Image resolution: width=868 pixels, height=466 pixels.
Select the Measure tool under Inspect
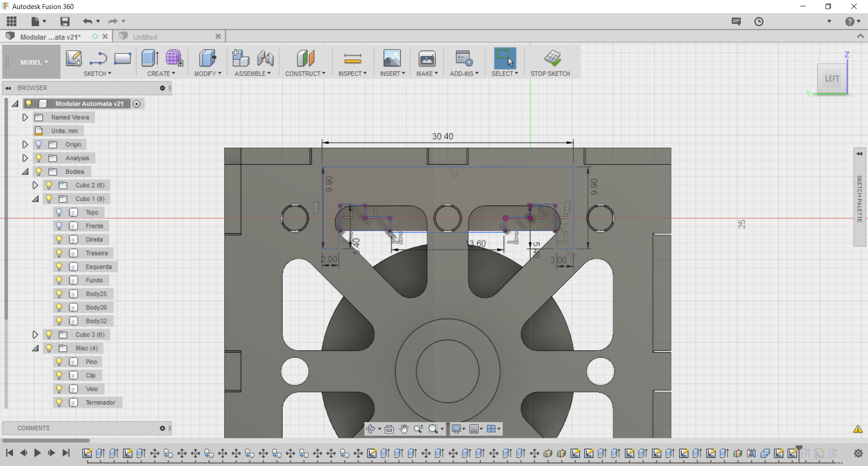point(352,58)
